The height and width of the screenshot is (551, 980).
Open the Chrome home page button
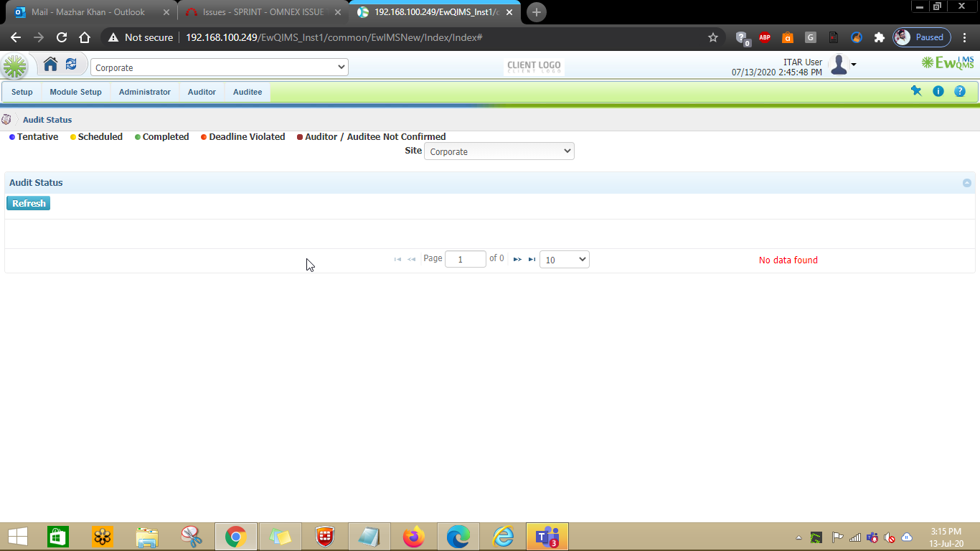point(85,37)
